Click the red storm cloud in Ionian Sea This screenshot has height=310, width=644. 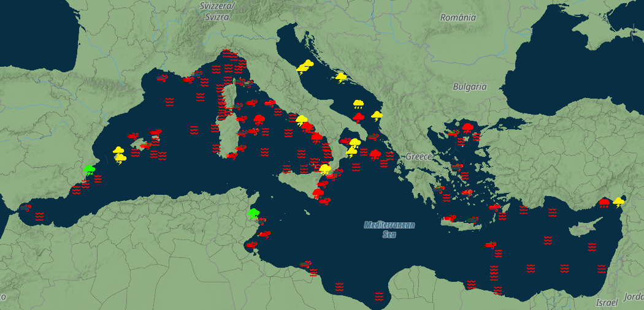click(x=375, y=154)
